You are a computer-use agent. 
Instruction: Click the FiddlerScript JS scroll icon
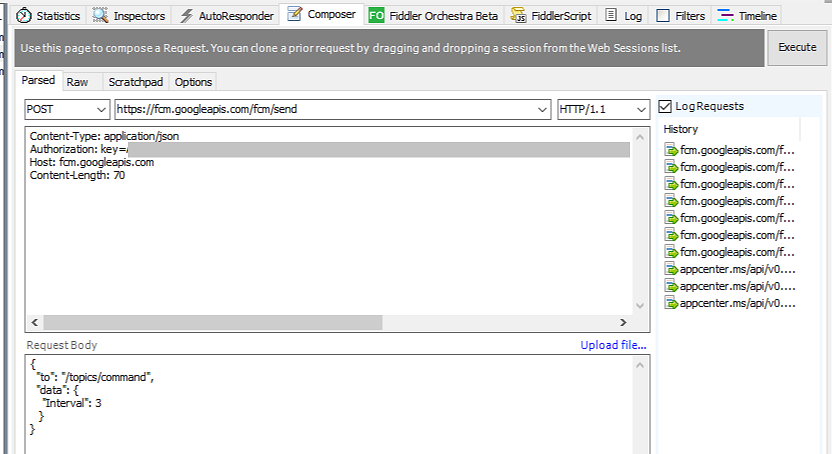click(518, 15)
